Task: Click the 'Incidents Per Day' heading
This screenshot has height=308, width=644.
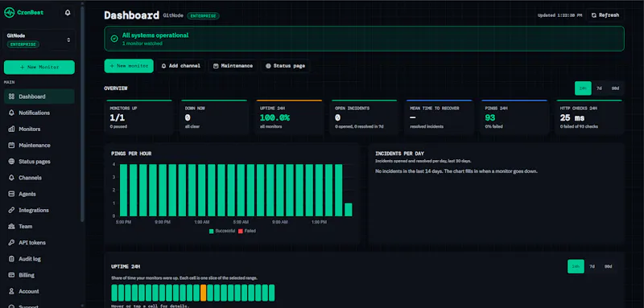Action: coord(399,154)
